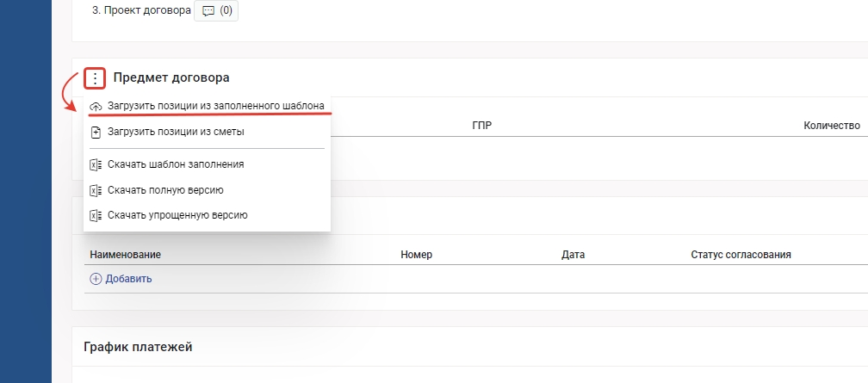
Task: Click the Добавить link
Action: (x=128, y=279)
